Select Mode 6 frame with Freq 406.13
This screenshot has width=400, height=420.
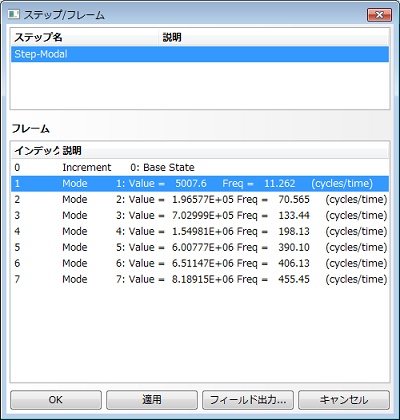[x=200, y=263]
